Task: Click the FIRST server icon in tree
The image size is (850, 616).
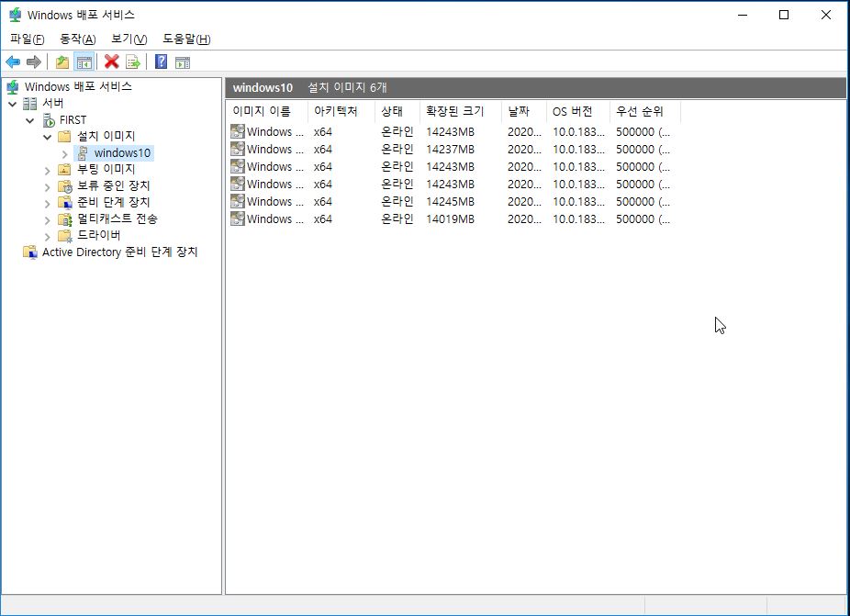Action: pyautogui.click(x=49, y=120)
